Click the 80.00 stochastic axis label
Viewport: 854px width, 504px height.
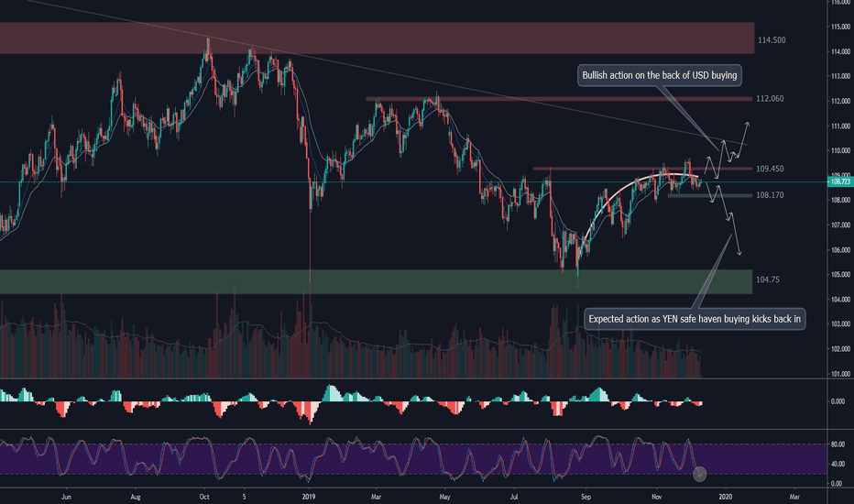(838, 444)
